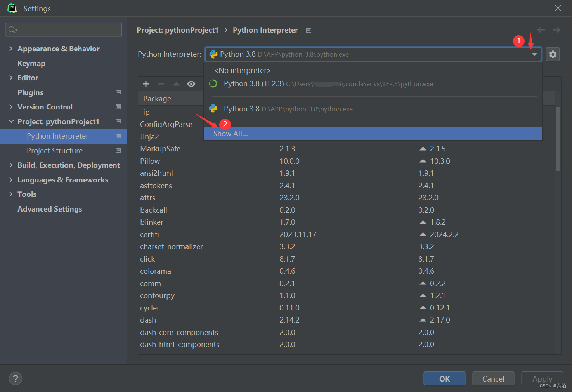The image size is (572, 392).
Task: Click the upgrade package up-arrow icon
Action: coord(176,84)
